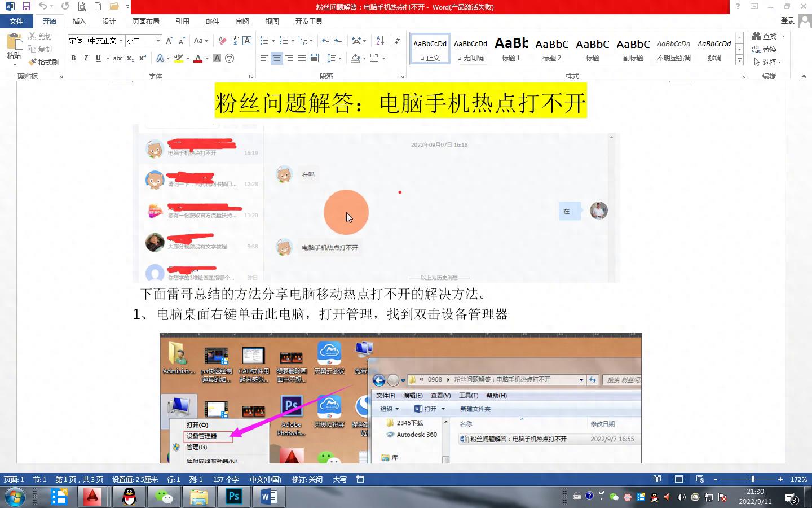
Task: Click the phonetic guide (wén) icon
Action: (x=235, y=41)
